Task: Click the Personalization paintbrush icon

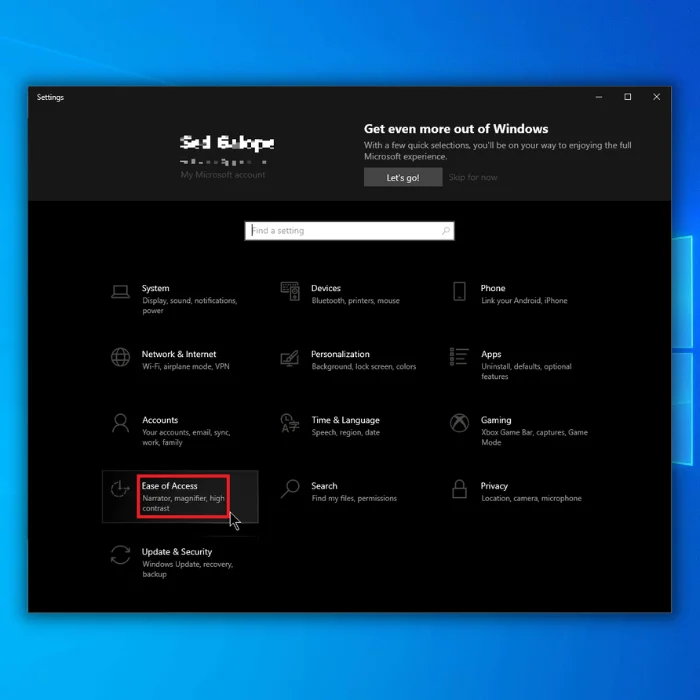Action: [x=290, y=358]
